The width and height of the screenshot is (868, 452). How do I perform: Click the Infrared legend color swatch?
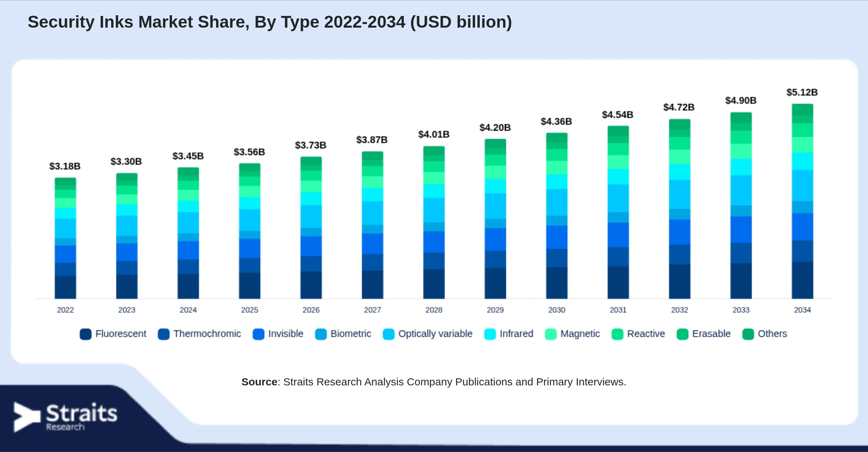click(x=490, y=334)
